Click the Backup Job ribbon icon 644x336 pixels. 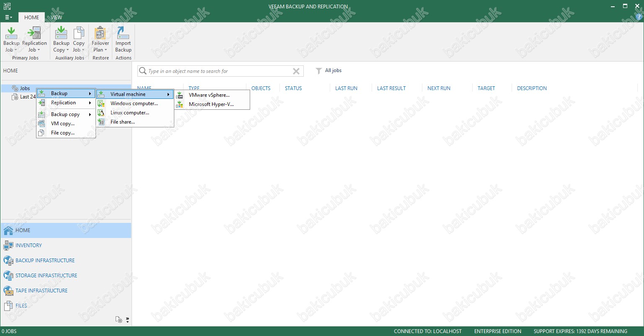11,33
